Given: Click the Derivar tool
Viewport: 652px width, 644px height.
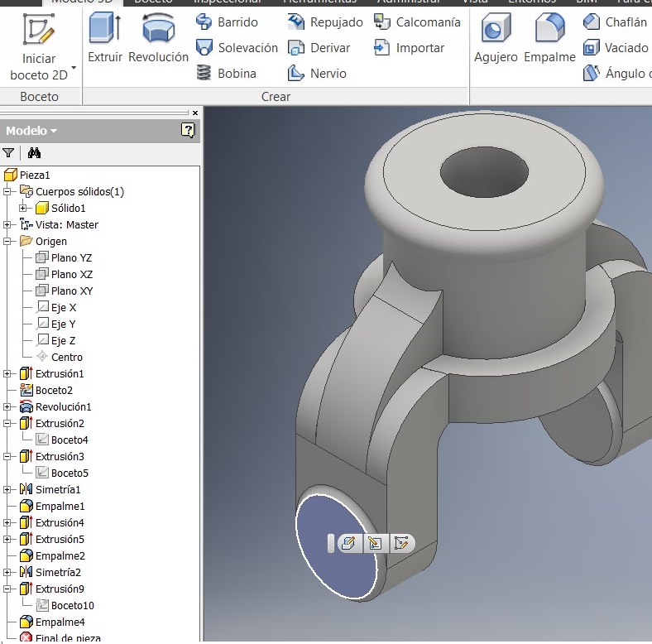Looking at the screenshot, I should click(x=319, y=48).
